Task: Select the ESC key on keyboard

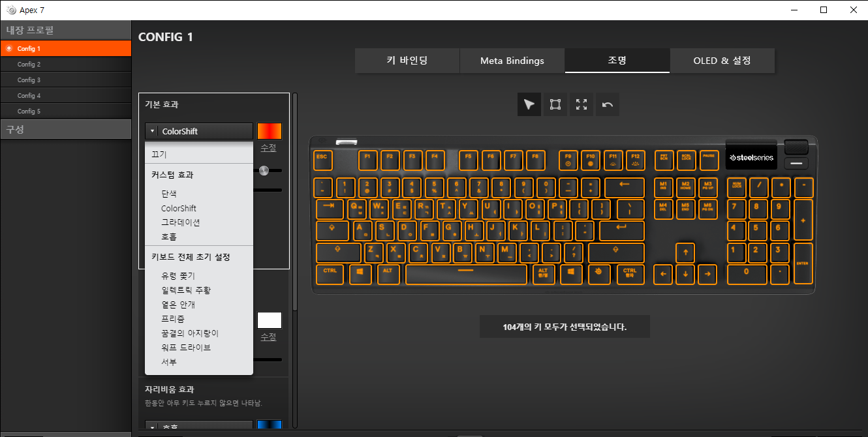Action: click(x=322, y=160)
